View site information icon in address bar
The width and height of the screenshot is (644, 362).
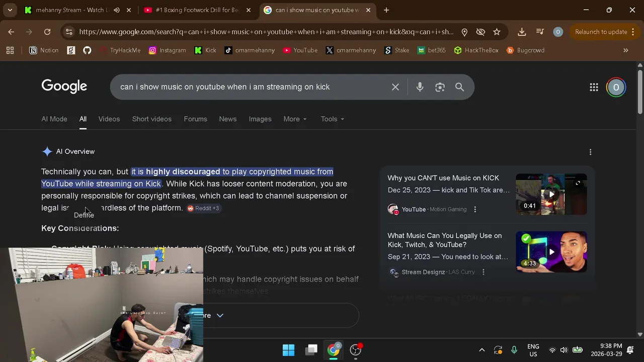[69, 32]
